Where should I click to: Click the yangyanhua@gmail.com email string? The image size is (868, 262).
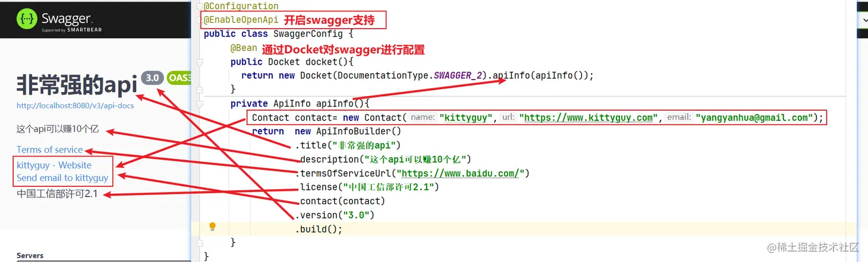[754, 118]
